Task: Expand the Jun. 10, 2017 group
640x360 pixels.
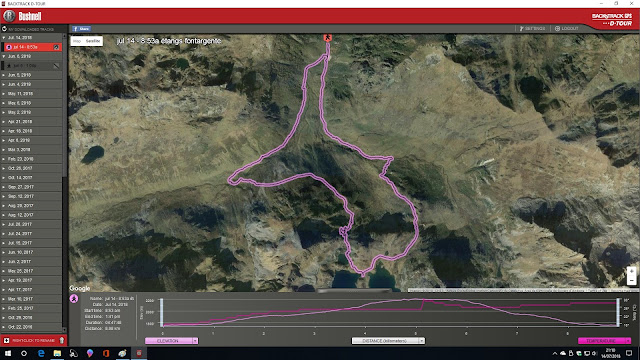Action: coord(4,252)
